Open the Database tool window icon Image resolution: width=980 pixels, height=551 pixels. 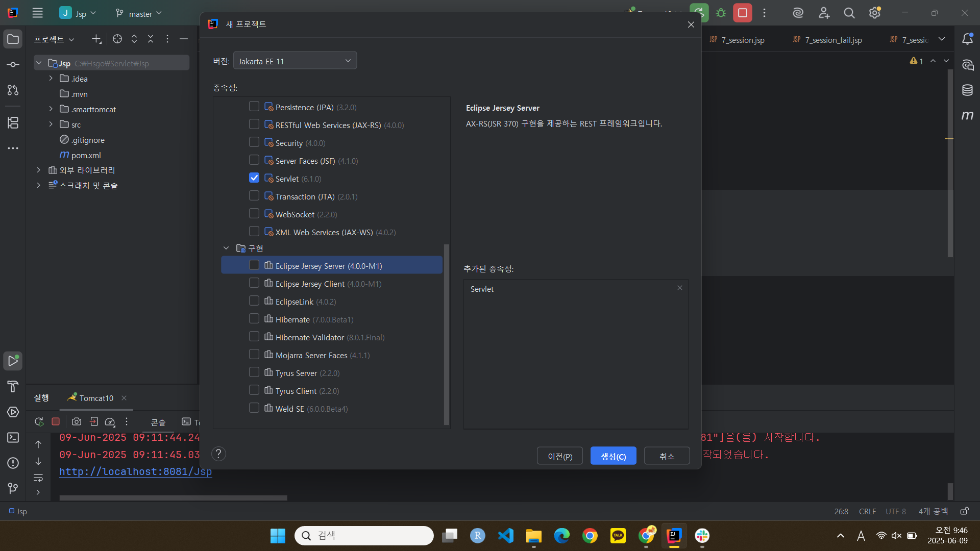pyautogui.click(x=967, y=90)
